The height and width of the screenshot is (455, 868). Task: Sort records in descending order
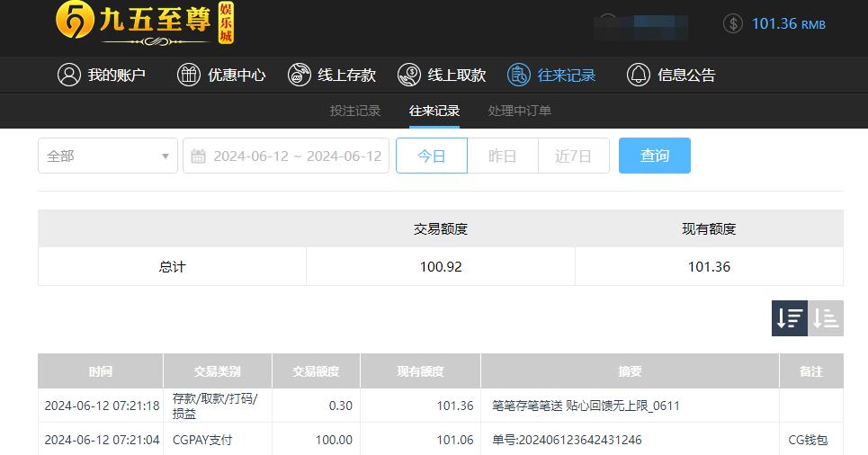coord(790,317)
